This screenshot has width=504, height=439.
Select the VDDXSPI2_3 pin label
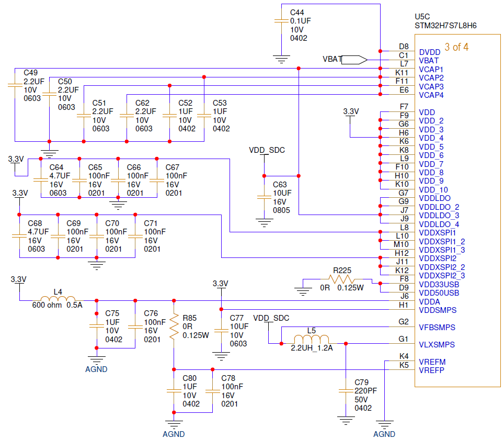[442, 276]
